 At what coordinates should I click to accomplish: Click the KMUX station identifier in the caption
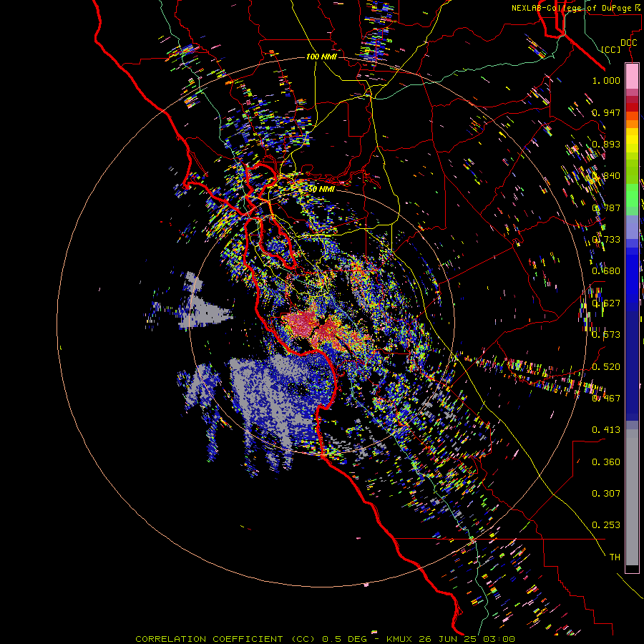click(401, 639)
